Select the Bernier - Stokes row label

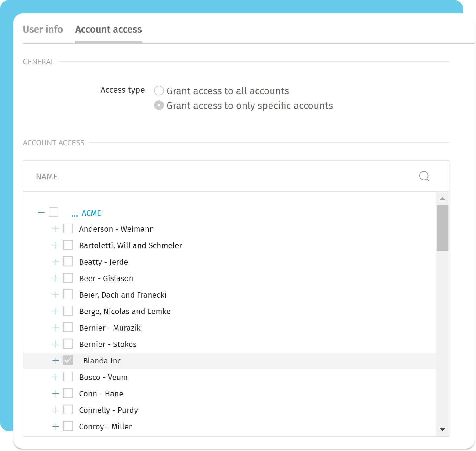click(108, 344)
